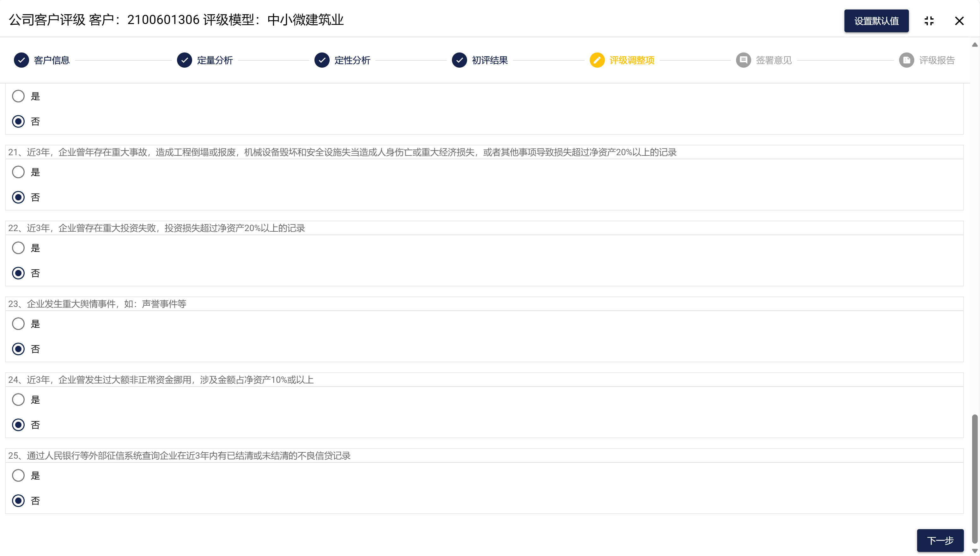The image size is (980, 556).
Task: Click the scrollbar up arrow
Action: click(975, 45)
